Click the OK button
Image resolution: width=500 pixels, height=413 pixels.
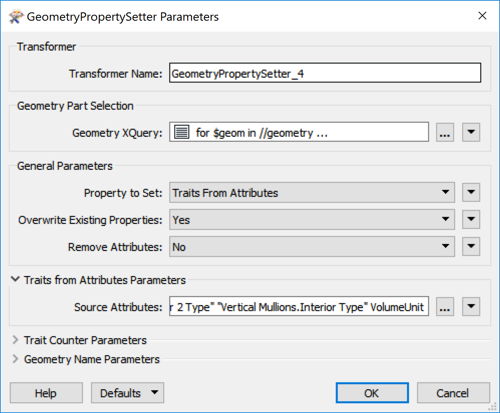372,393
